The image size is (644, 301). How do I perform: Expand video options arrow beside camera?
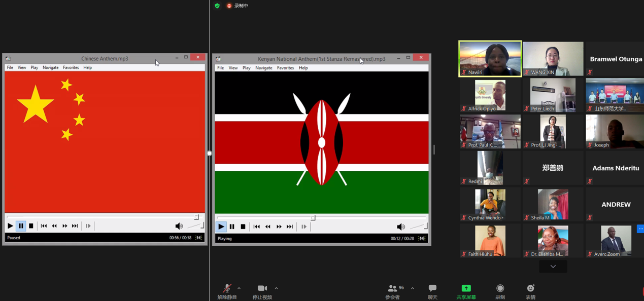pos(276,288)
